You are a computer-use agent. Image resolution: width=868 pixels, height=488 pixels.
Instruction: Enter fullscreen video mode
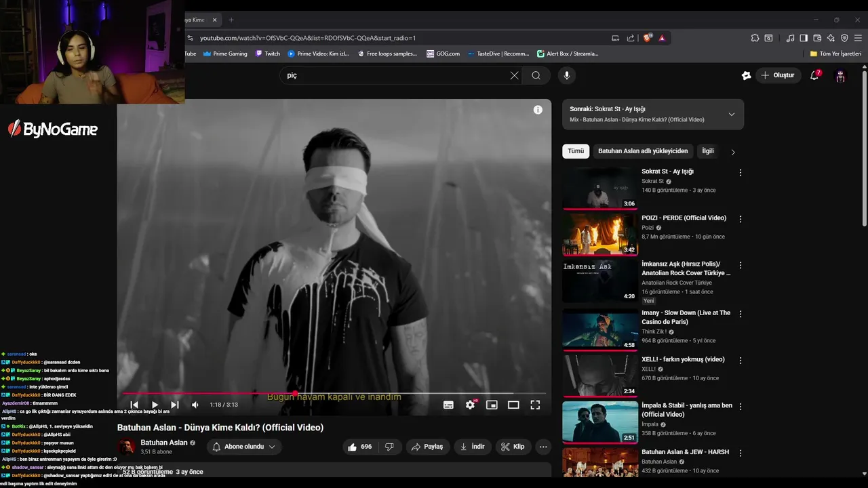535,405
